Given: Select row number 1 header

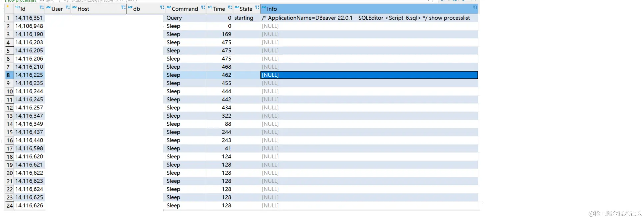Looking at the screenshot, I should (9, 18).
